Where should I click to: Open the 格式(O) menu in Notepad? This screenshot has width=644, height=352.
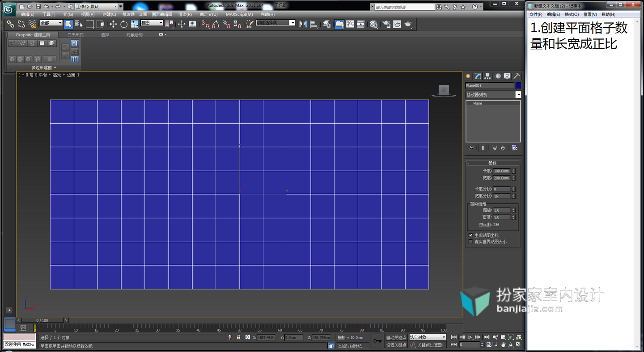click(x=572, y=14)
